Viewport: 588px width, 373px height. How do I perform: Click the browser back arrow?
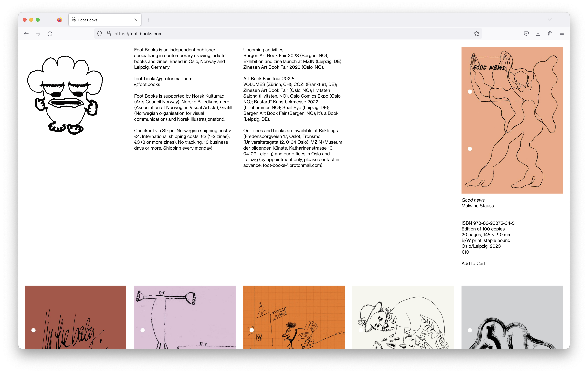coord(26,34)
